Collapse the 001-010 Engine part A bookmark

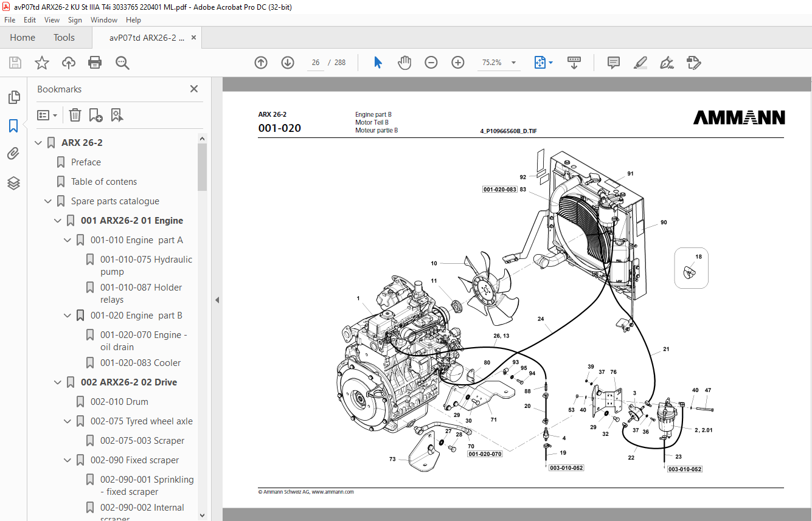click(68, 240)
